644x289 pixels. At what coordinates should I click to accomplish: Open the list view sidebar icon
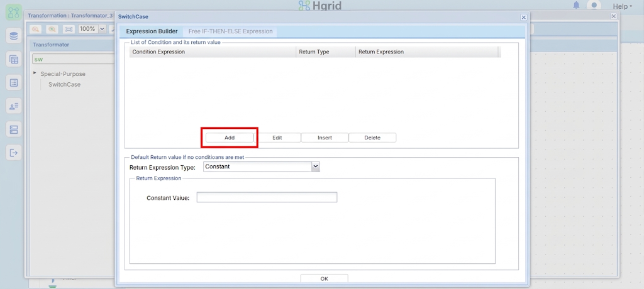(14, 83)
